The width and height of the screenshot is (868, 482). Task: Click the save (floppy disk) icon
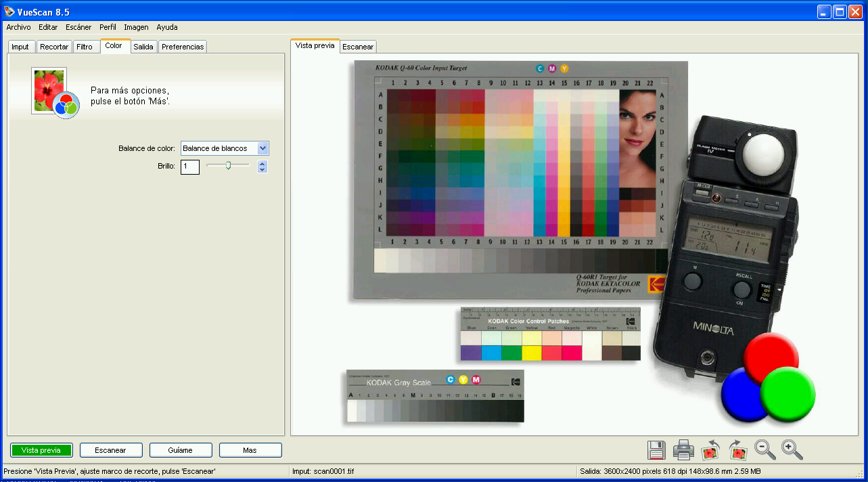click(x=656, y=450)
